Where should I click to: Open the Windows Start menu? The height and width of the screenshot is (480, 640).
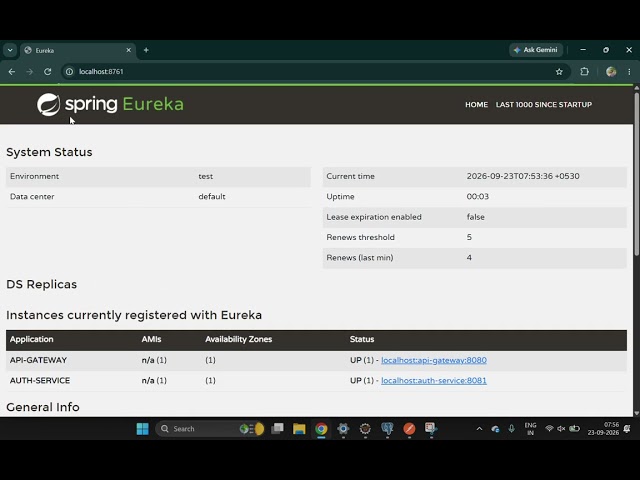142,429
